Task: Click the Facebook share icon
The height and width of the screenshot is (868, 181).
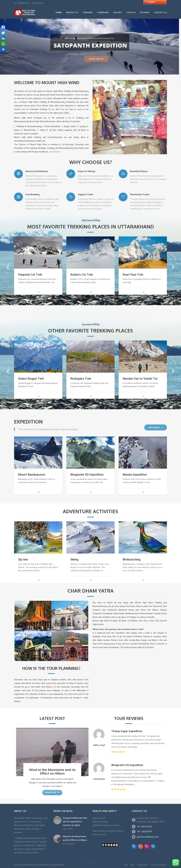Action: 3,27
